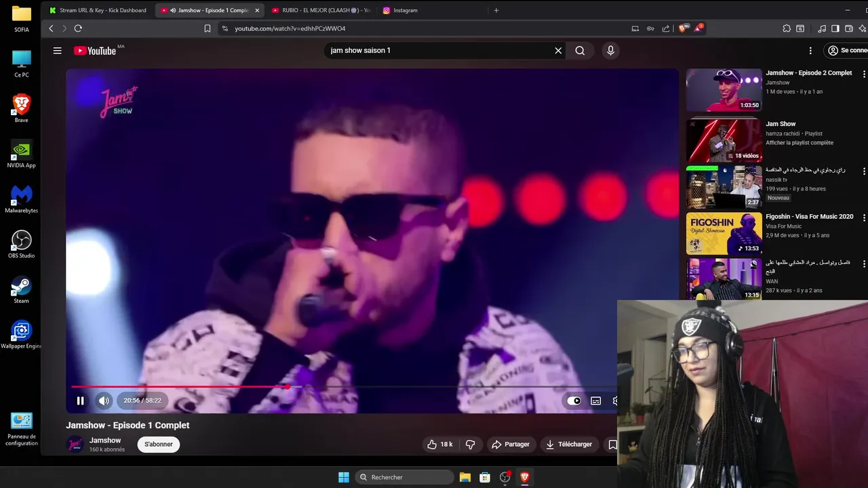
Task: Click Partager share button
Action: [511, 445]
